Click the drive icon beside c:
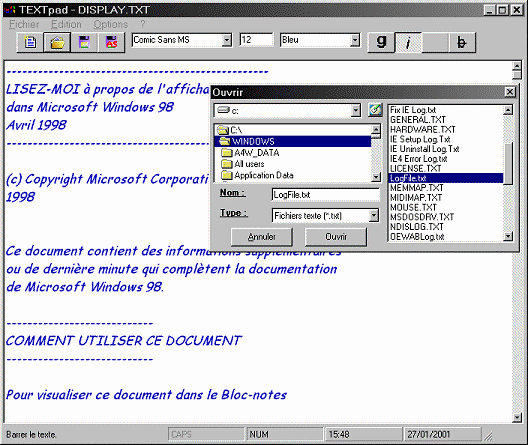This screenshot has width=528, height=445. 223,110
